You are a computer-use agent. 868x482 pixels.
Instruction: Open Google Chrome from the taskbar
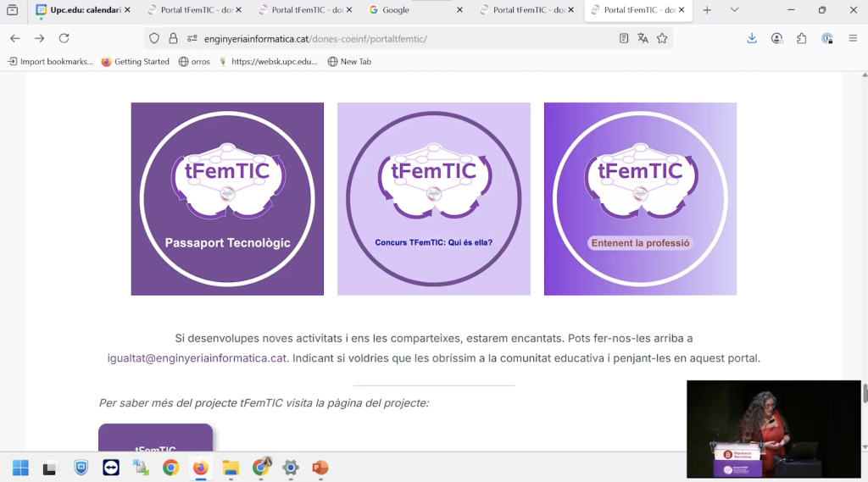(170, 468)
